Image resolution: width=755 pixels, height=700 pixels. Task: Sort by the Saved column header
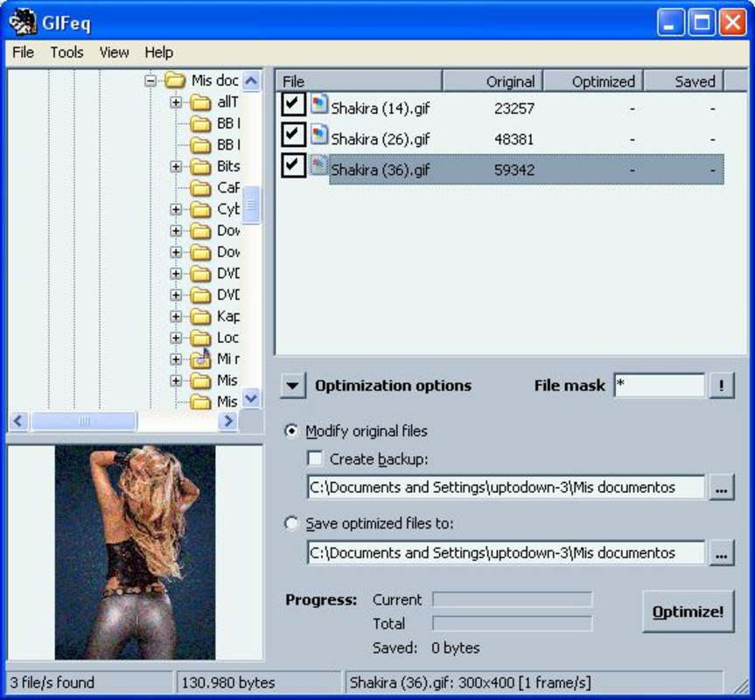(x=684, y=81)
